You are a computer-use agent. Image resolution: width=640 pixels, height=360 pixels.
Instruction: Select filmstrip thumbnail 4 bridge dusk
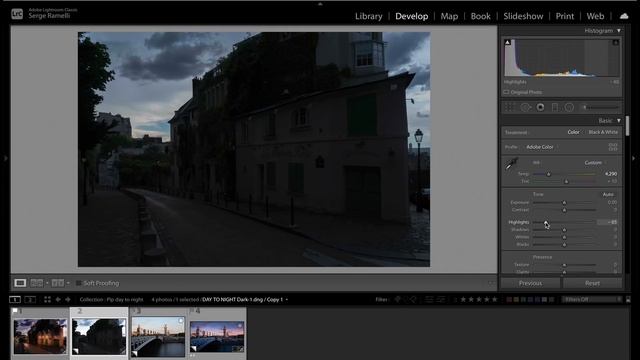217,336
